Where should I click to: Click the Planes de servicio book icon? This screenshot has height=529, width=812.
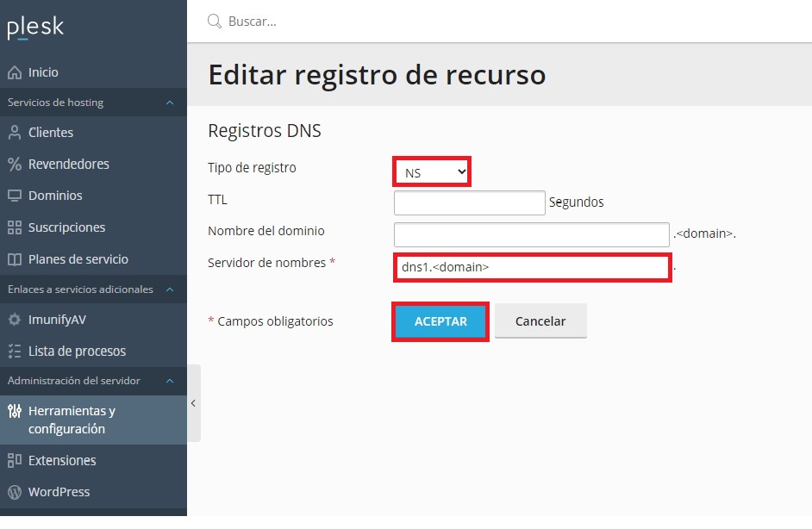[x=15, y=259]
